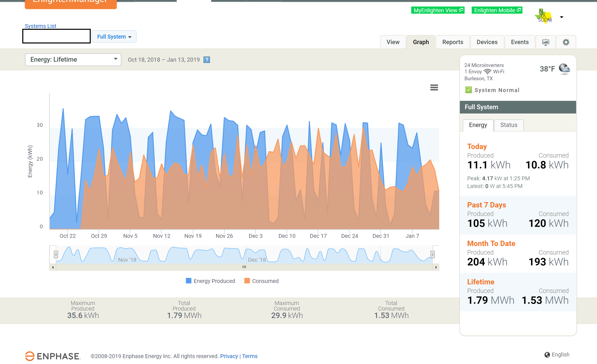Toggle Consumed series in legend
The height and width of the screenshot is (364, 597).
click(x=261, y=281)
